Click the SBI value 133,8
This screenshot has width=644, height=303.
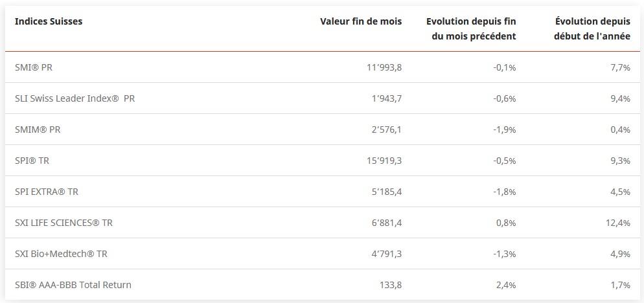390,285
